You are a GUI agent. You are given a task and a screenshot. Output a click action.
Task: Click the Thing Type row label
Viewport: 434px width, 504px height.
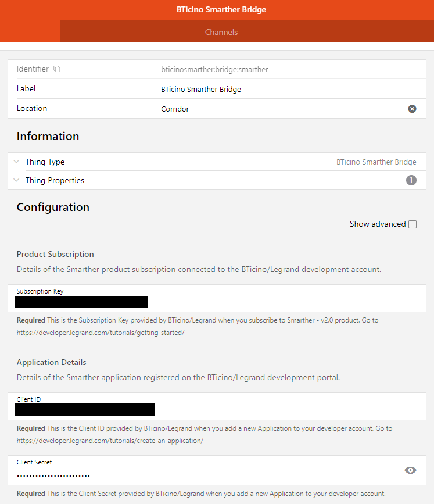point(45,162)
